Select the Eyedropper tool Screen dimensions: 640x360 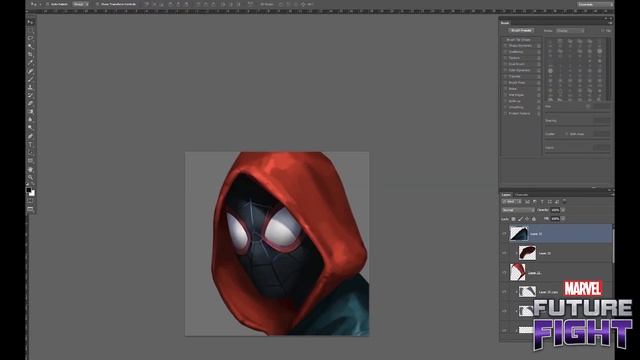(31, 62)
